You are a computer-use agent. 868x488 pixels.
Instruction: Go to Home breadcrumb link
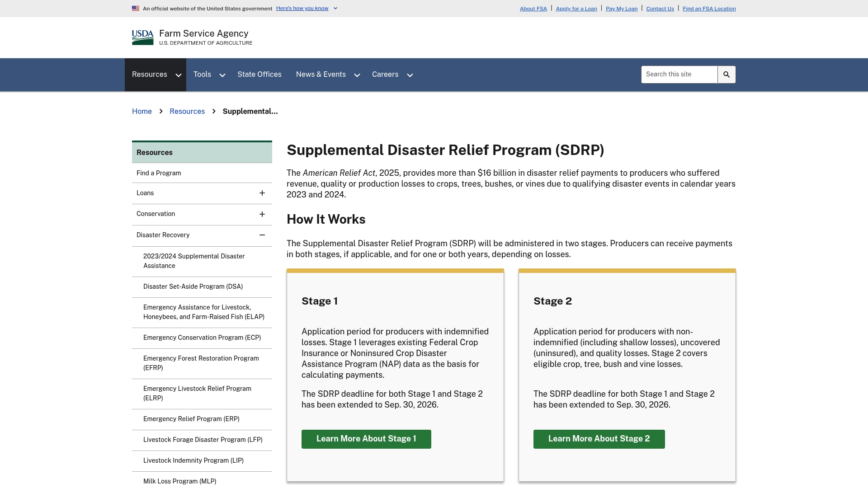point(142,112)
